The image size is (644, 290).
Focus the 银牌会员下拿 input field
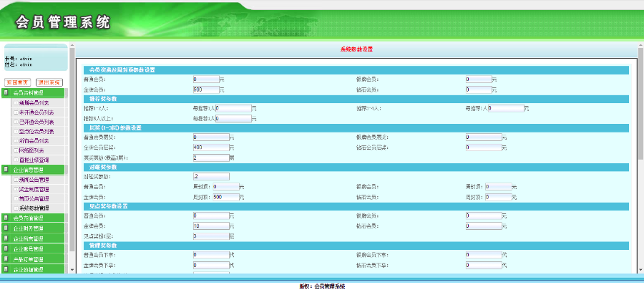tap(484, 255)
